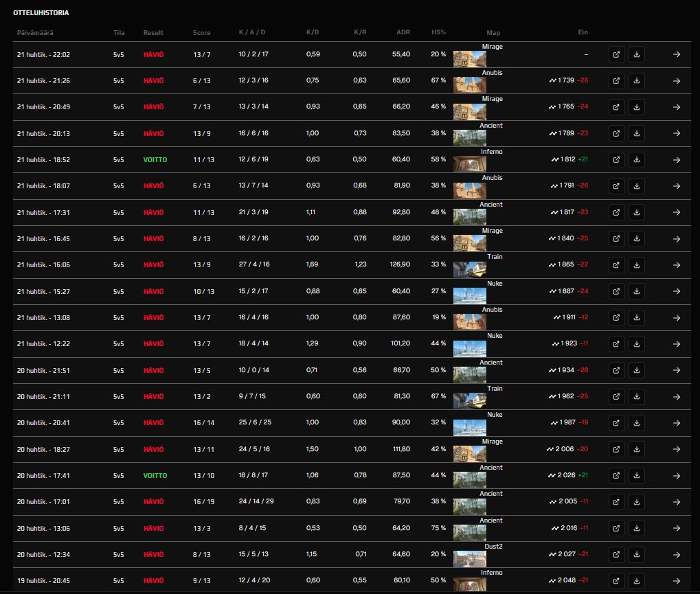
Task: Open external link for 21 huhtik. 16:45 match
Action: [x=616, y=239]
